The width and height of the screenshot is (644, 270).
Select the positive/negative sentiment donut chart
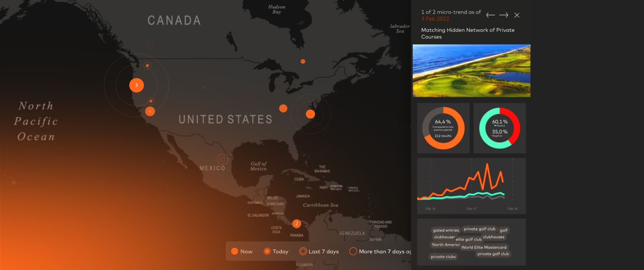(499, 128)
